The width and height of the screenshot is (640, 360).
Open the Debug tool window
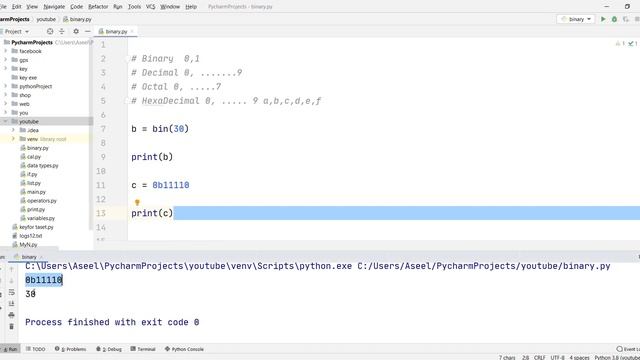[x=109, y=349]
